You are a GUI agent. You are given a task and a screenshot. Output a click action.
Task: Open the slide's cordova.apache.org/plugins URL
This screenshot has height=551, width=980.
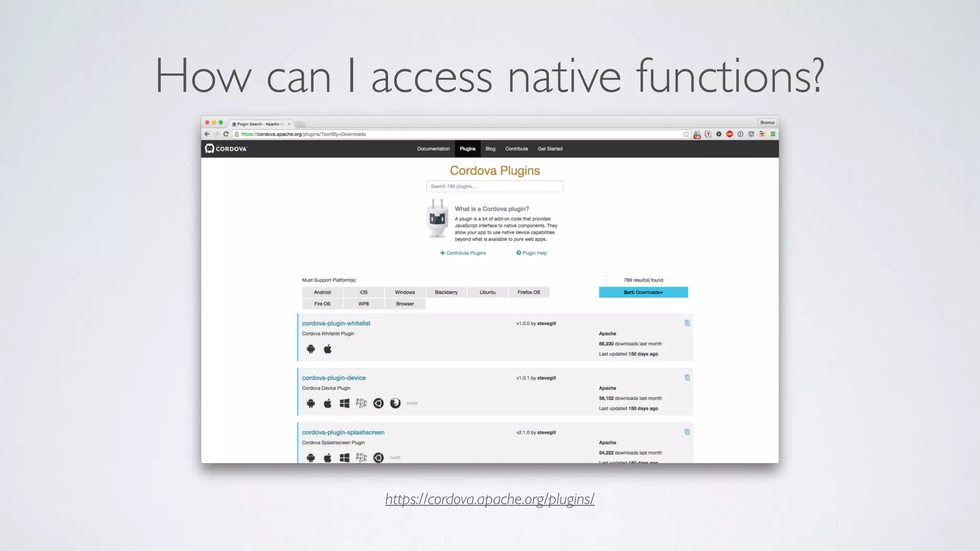490,499
